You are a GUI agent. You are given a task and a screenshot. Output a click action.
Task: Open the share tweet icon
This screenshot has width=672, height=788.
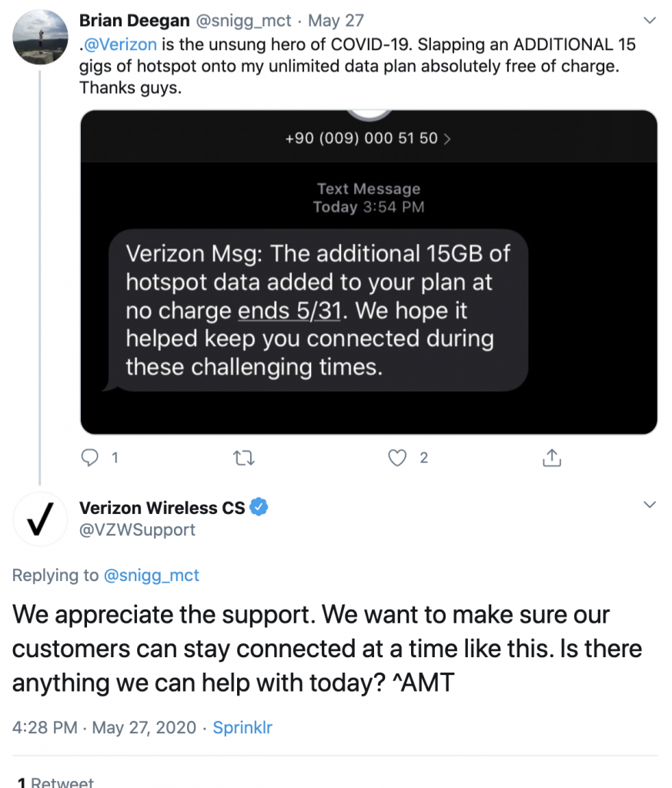point(552,457)
